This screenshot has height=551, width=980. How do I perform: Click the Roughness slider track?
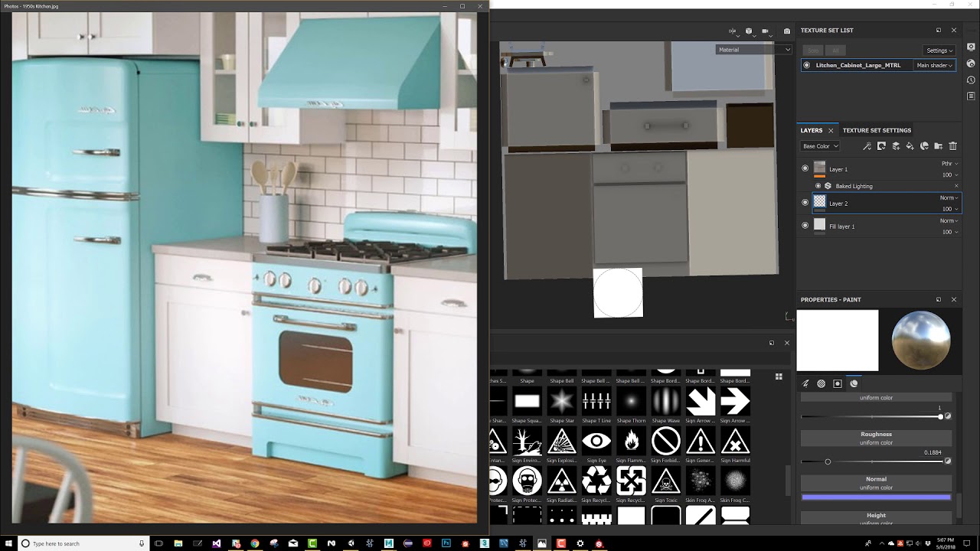(x=873, y=461)
